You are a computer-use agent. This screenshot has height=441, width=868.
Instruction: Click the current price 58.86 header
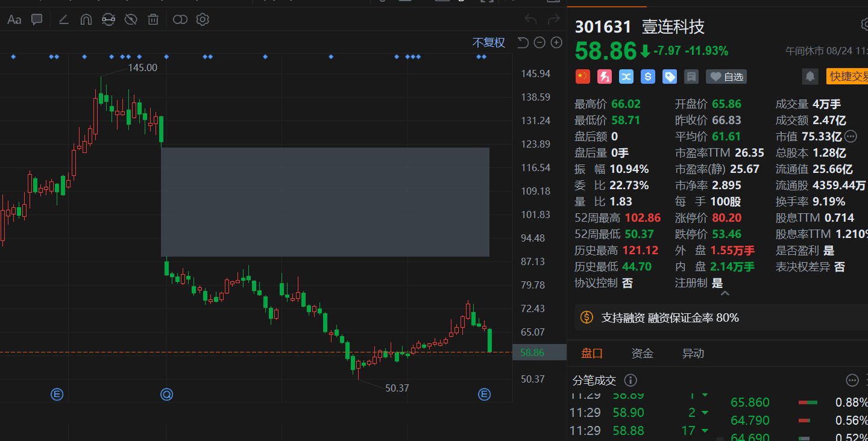pyautogui.click(x=605, y=51)
